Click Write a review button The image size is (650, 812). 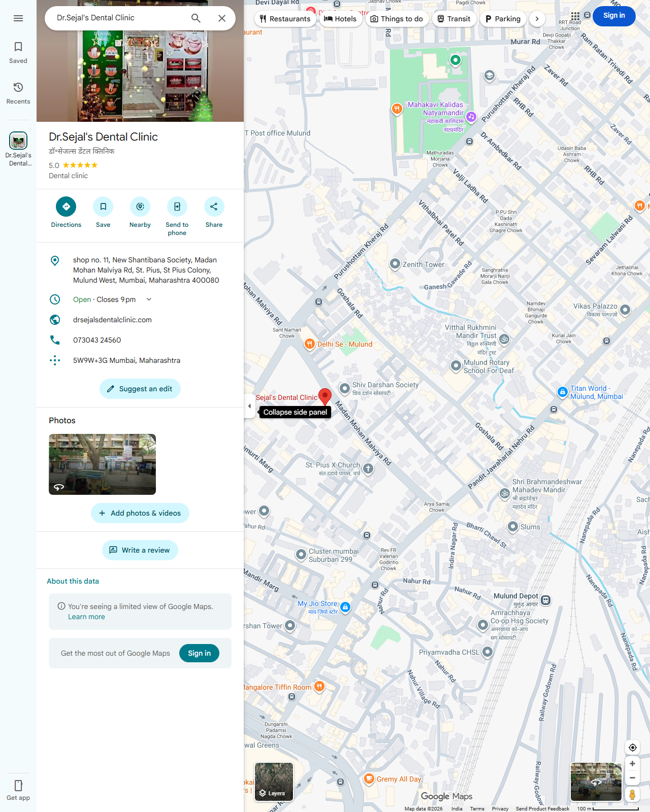pos(140,550)
